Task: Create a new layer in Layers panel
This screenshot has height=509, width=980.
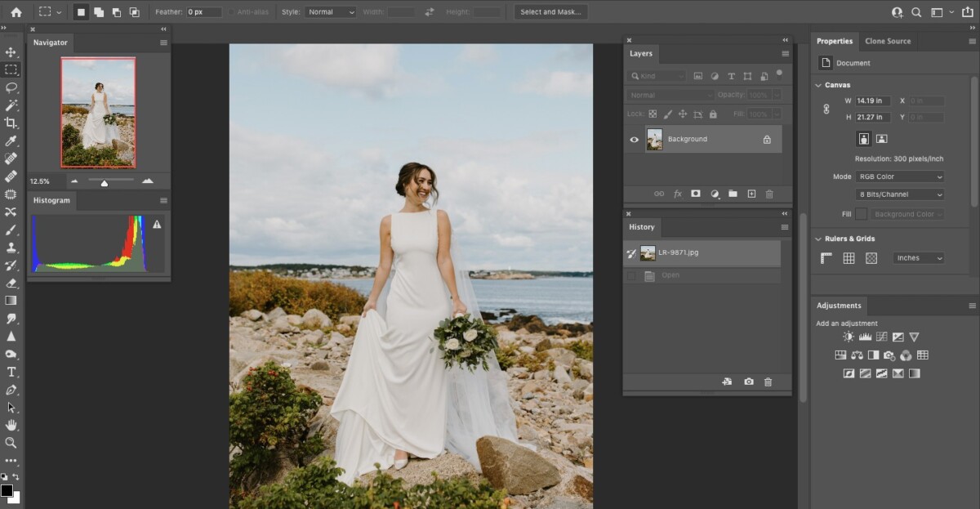Action: point(751,194)
